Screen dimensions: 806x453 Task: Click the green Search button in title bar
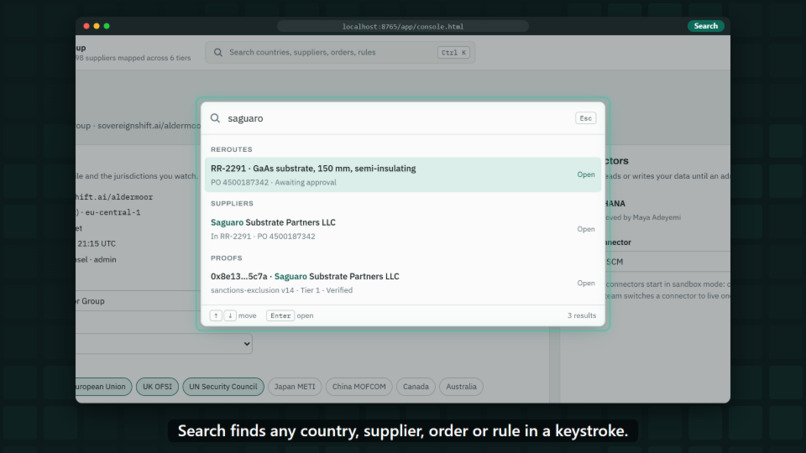tap(705, 26)
